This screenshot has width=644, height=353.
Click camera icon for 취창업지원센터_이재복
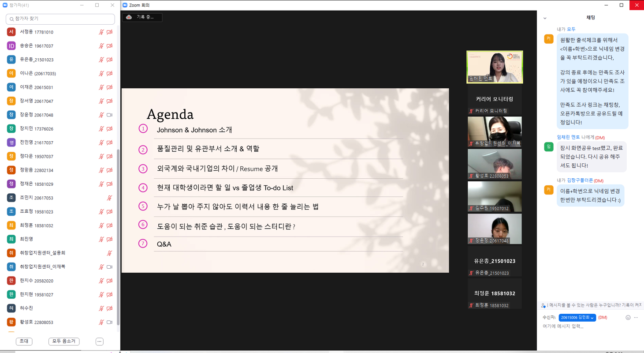pos(109,267)
